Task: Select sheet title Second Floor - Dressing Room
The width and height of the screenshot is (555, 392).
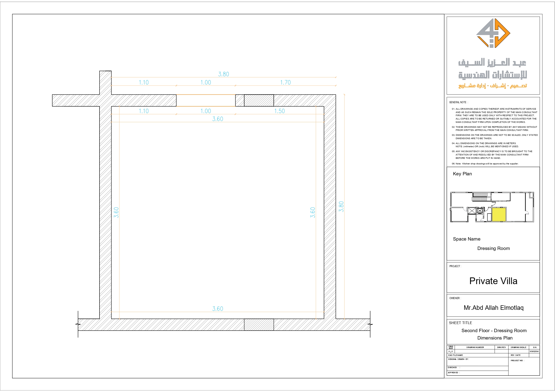Action: click(x=494, y=330)
